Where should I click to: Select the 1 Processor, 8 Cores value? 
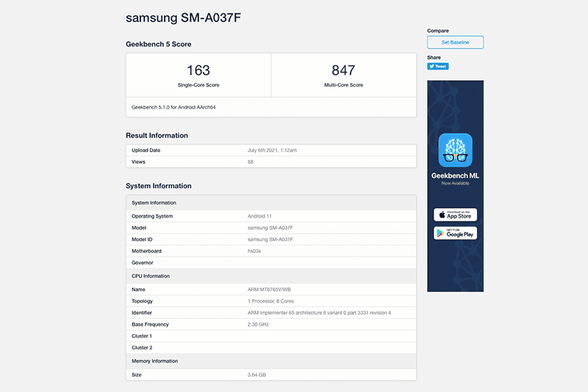coord(270,302)
